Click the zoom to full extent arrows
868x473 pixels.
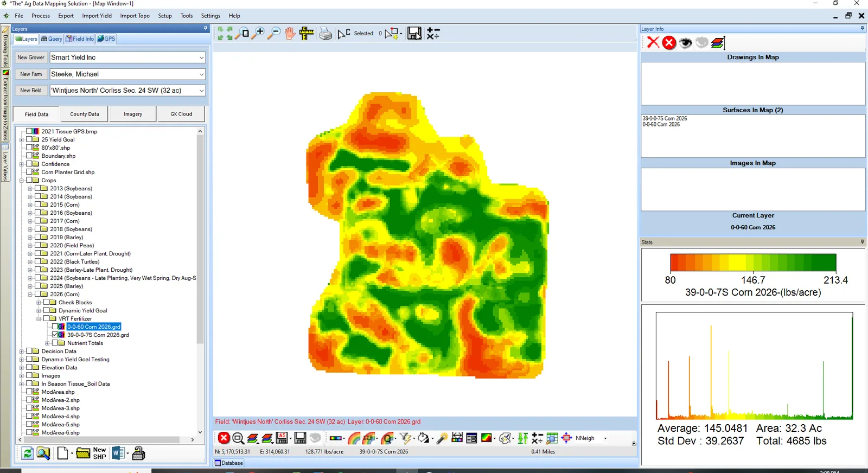coord(225,34)
